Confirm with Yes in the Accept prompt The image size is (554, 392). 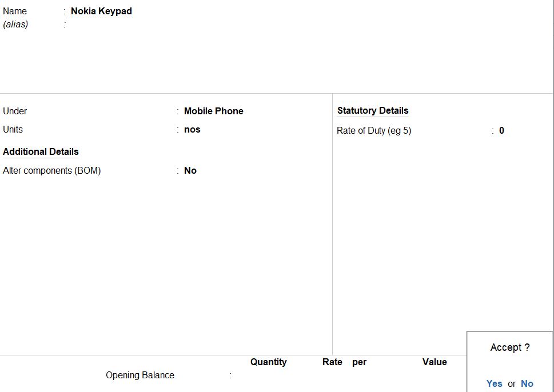pyautogui.click(x=494, y=383)
